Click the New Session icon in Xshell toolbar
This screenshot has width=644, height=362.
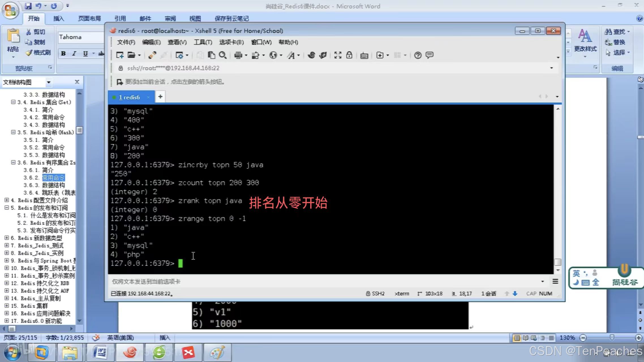point(120,55)
